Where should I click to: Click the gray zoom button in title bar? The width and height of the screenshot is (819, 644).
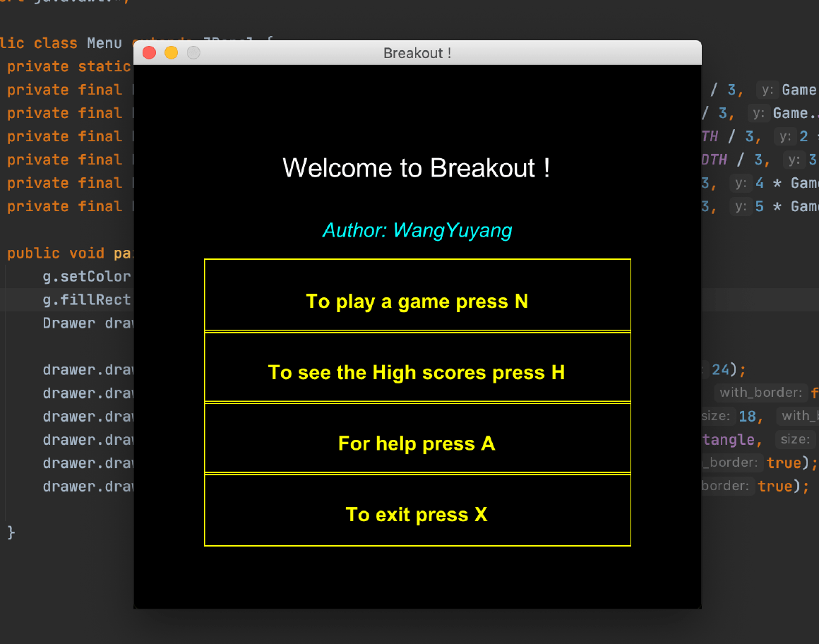click(193, 53)
